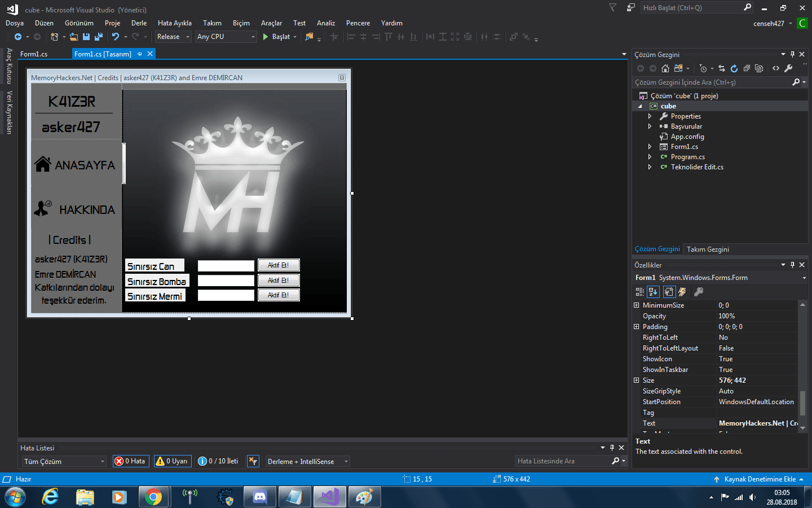This screenshot has height=508, width=812.
Task: Open Google Chrome from the taskbar
Action: point(153,497)
